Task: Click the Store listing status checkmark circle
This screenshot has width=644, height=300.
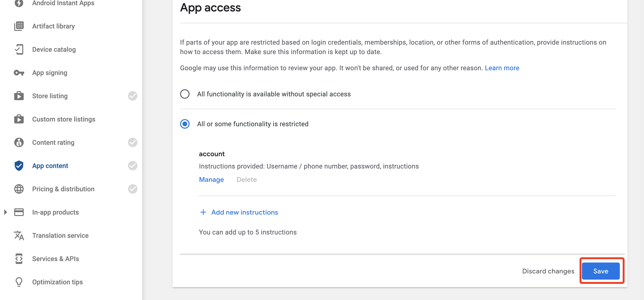Action: pyautogui.click(x=133, y=96)
